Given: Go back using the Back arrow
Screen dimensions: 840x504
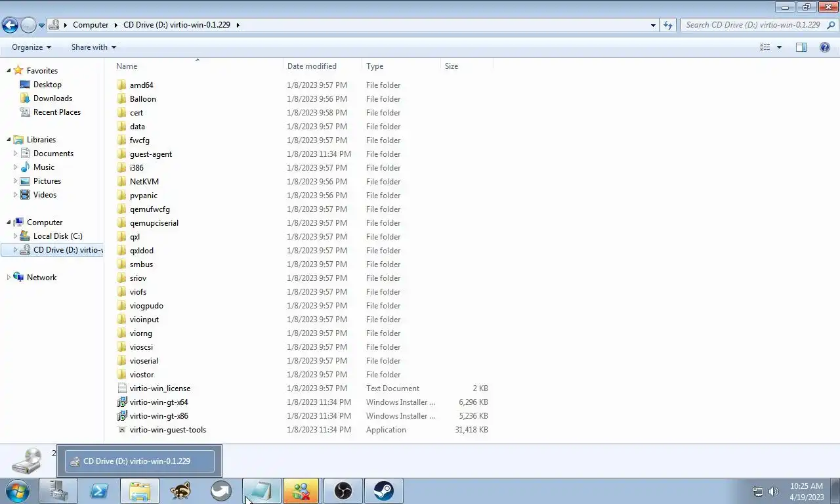Looking at the screenshot, I should click(10, 25).
